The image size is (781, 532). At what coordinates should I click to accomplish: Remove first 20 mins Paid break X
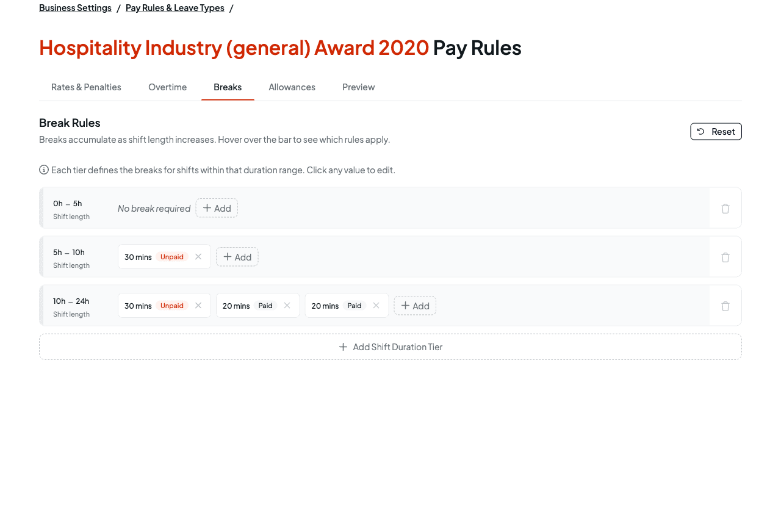pos(287,306)
